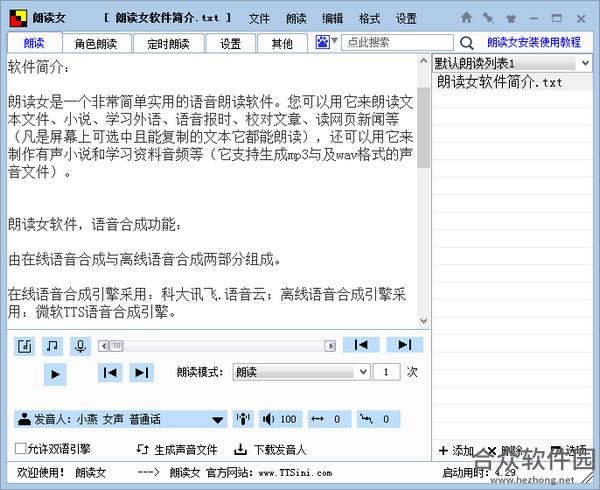The width and height of the screenshot is (600, 490).
Task: Click lower next button beside play
Action: tap(142, 373)
